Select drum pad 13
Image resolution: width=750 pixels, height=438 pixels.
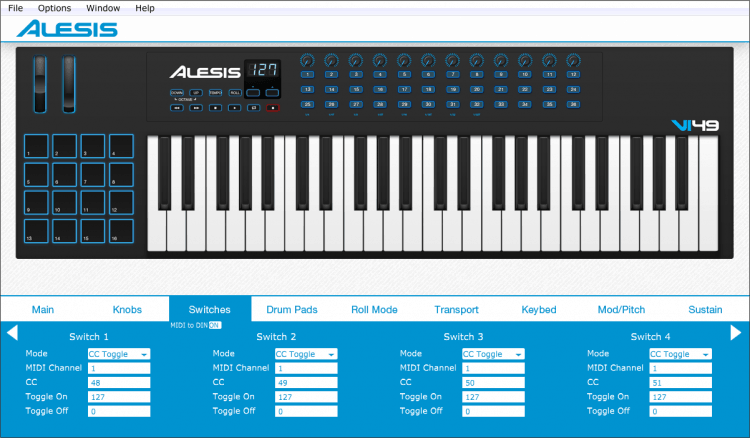tap(36, 231)
